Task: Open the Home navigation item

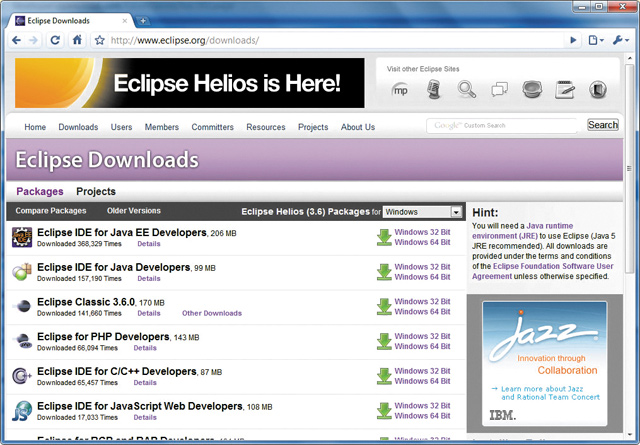Action: pos(35,127)
